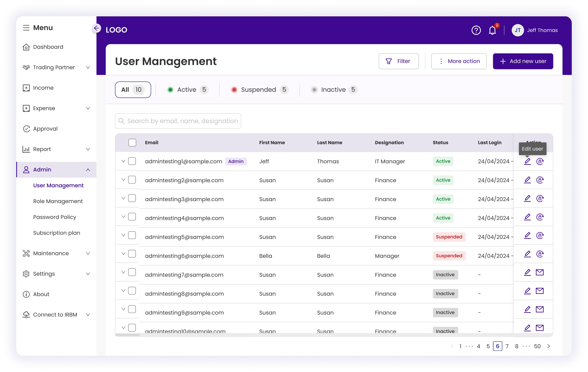Edit user admintesting2@sample.com with the pencil icon
Image resolution: width=588 pixels, height=372 pixels.
[x=527, y=180]
